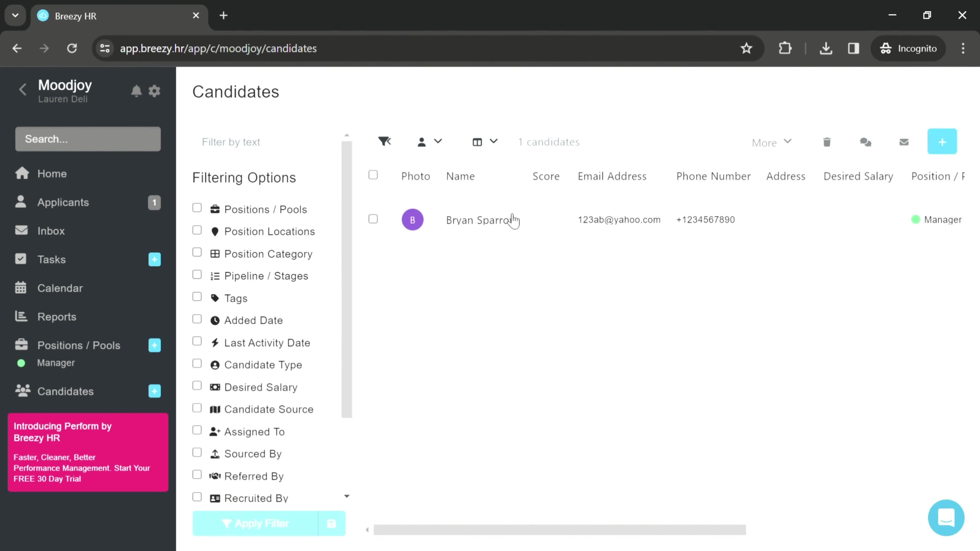This screenshot has width=980, height=551.
Task: Click the chat/comment icon in toolbar
Action: click(866, 142)
